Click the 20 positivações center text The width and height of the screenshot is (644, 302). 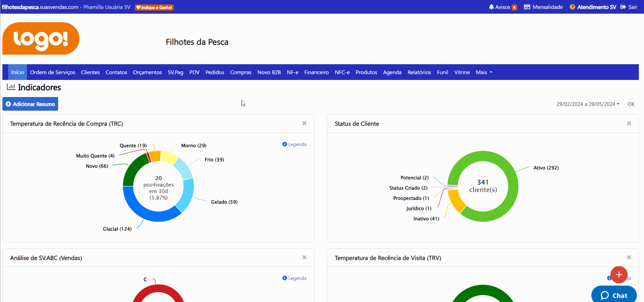tap(158, 188)
